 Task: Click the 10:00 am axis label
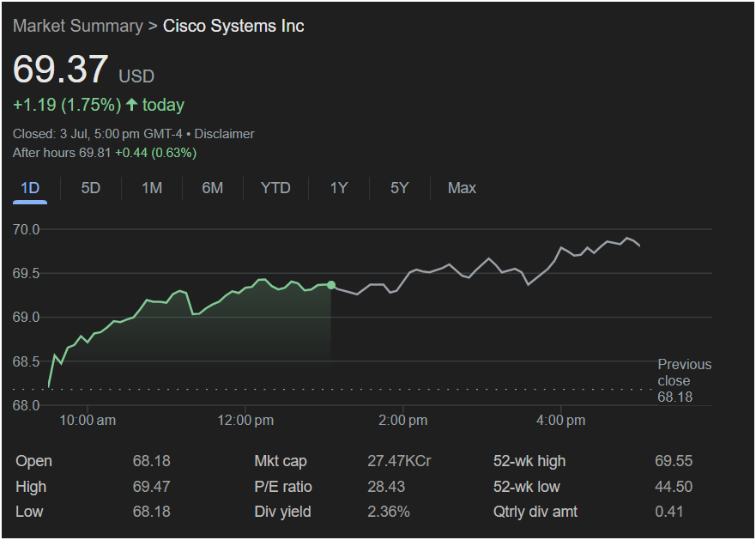point(88,421)
